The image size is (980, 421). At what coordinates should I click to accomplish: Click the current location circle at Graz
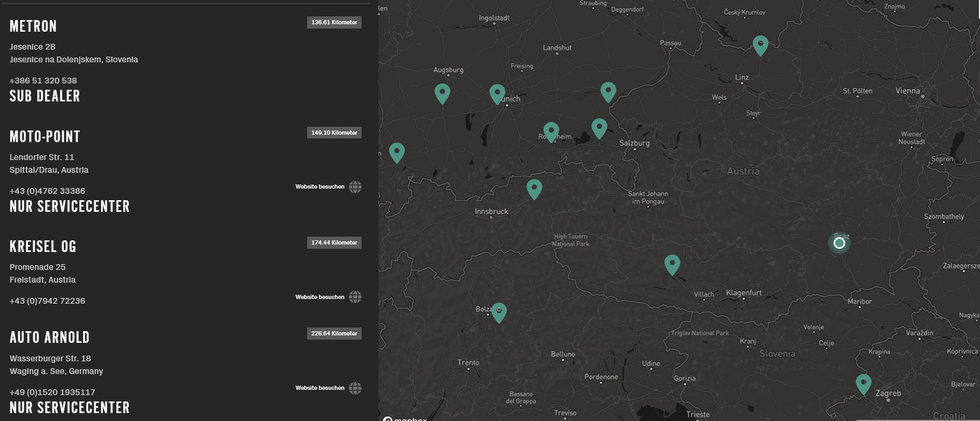839,243
